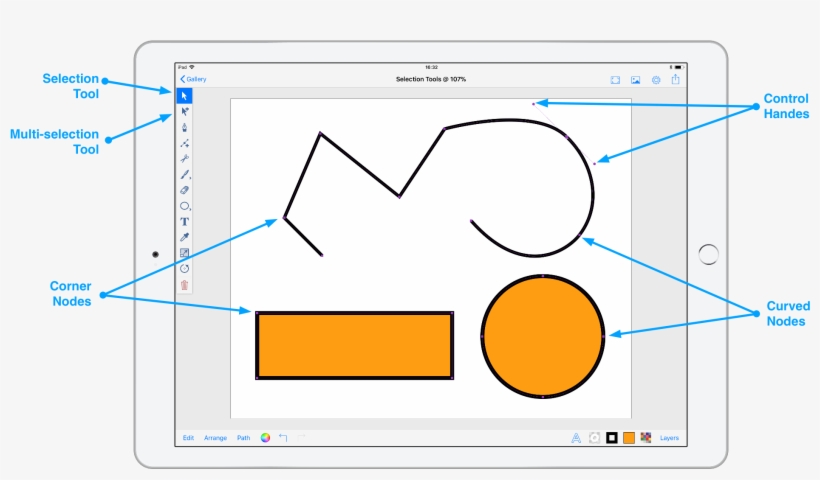
Task: Open the Layers panel
Action: click(669, 438)
